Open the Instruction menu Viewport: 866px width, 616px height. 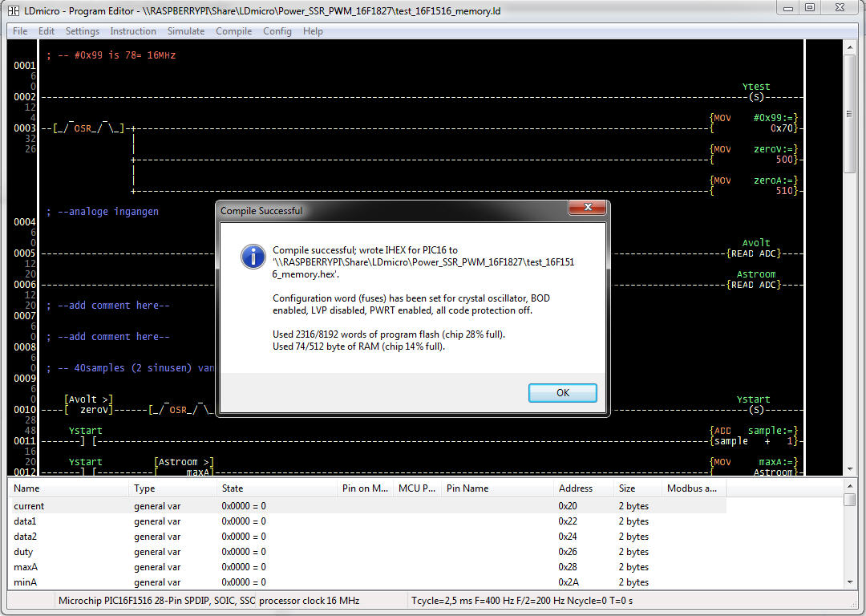pyautogui.click(x=133, y=31)
